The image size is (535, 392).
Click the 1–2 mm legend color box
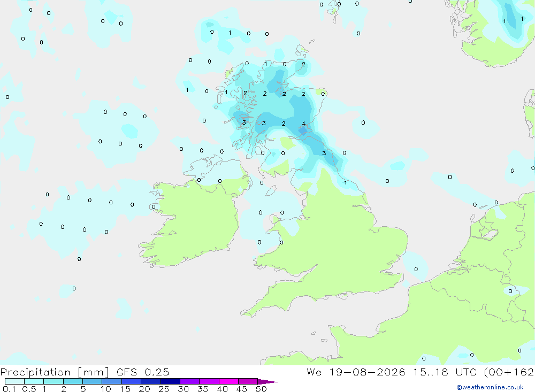click(x=53, y=381)
